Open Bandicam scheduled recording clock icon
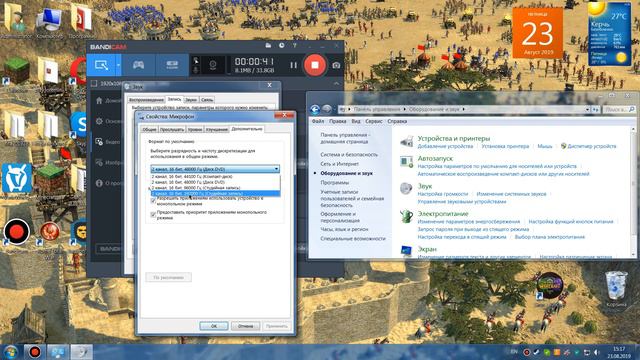Image resolution: width=640 pixels, height=360 pixels. tap(282, 46)
